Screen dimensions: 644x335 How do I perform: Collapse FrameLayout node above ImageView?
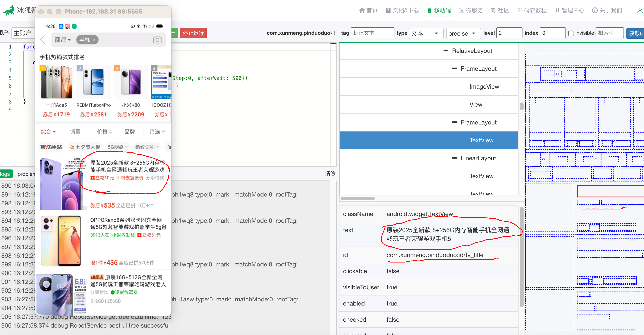coord(454,69)
